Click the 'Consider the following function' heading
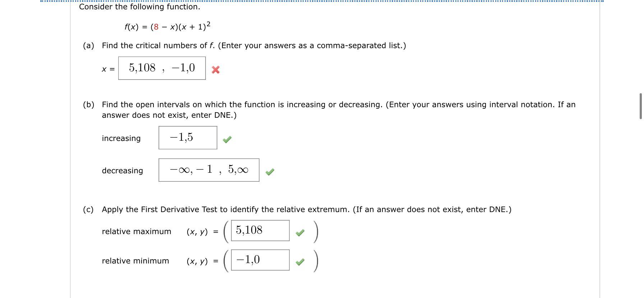Image resolution: width=644 pixels, height=298 pixels. [140, 6]
